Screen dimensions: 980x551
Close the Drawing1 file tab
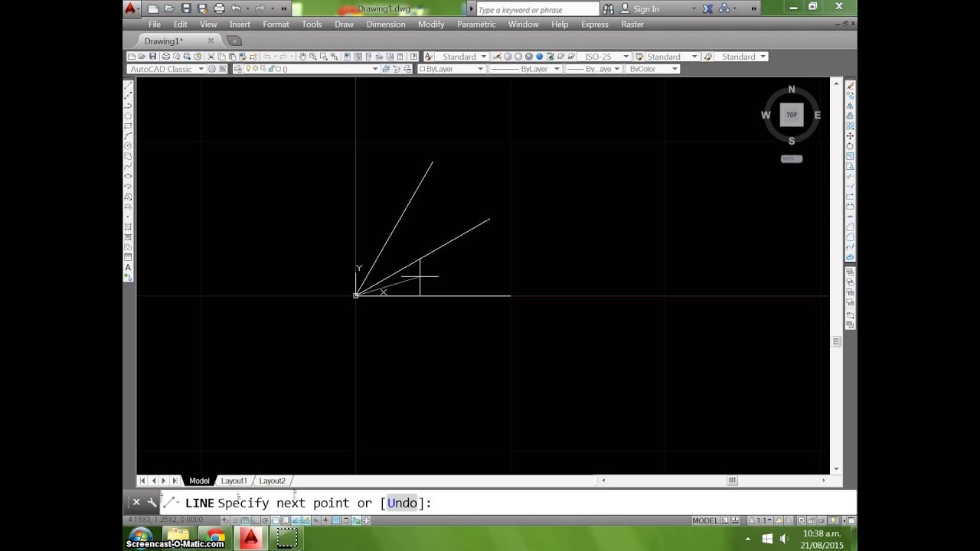pyautogui.click(x=211, y=41)
